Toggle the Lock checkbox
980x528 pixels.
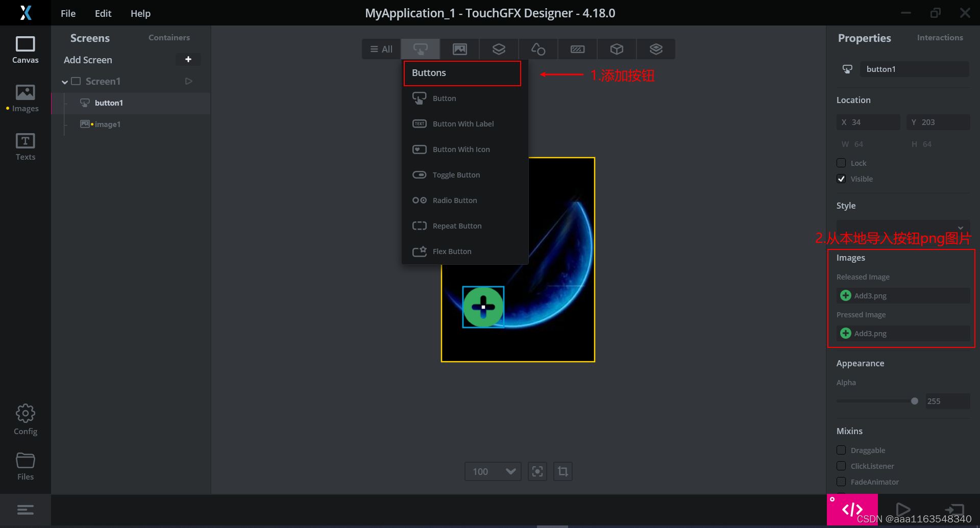click(x=841, y=163)
